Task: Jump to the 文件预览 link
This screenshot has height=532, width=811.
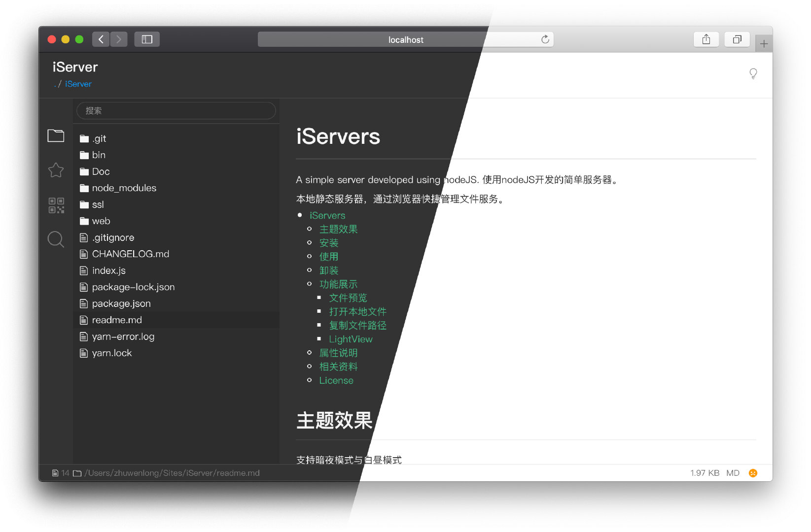Action: click(348, 298)
